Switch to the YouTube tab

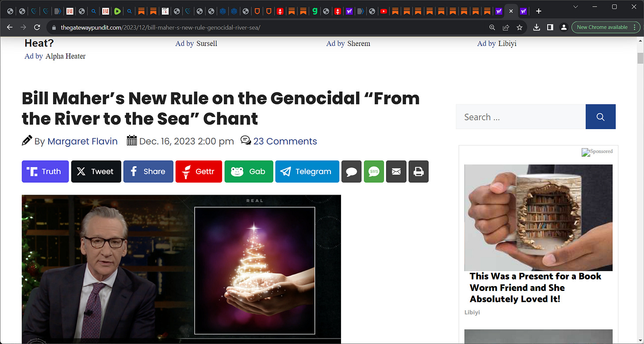coord(383,11)
